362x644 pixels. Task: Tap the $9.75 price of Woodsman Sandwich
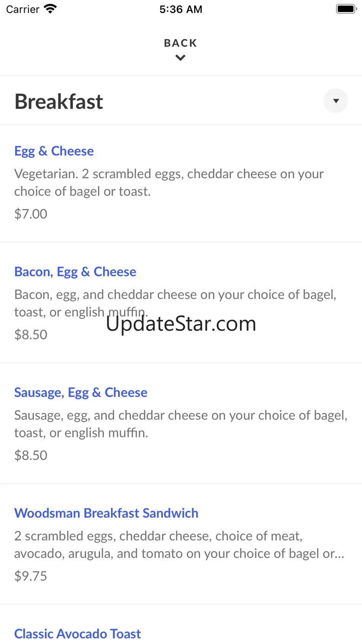[31, 576]
